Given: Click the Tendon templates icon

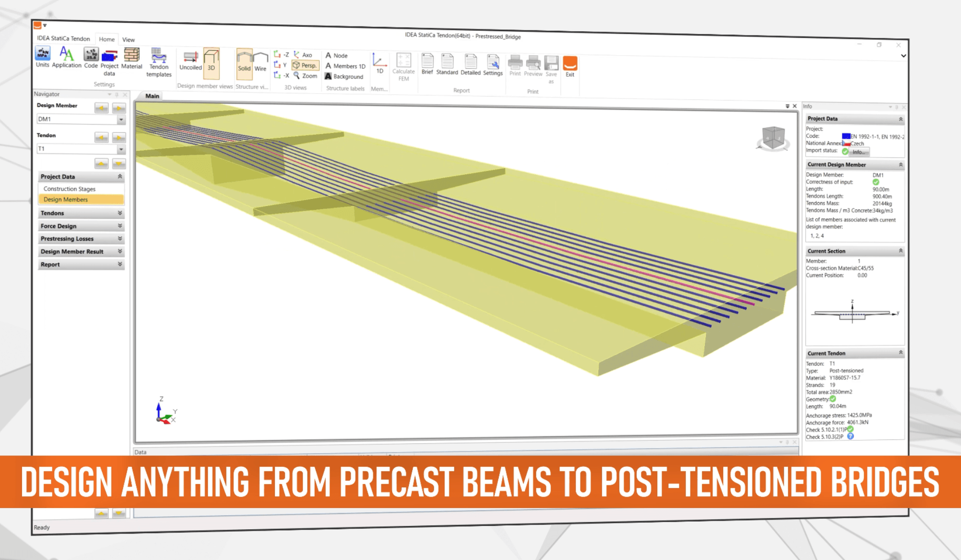Looking at the screenshot, I should pos(159,62).
